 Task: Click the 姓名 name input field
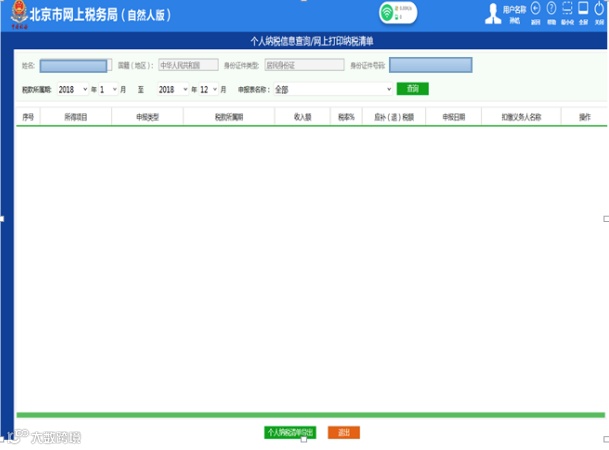click(x=74, y=66)
